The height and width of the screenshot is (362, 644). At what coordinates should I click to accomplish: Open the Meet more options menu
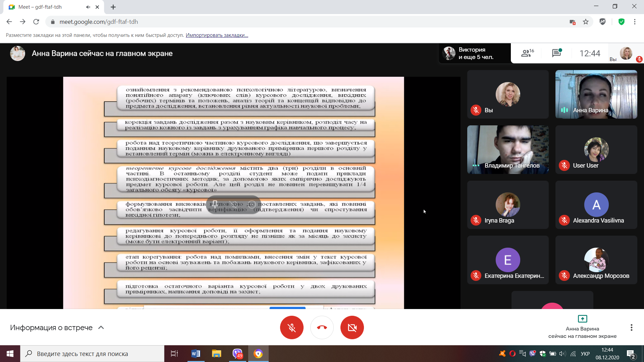coord(631,327)
